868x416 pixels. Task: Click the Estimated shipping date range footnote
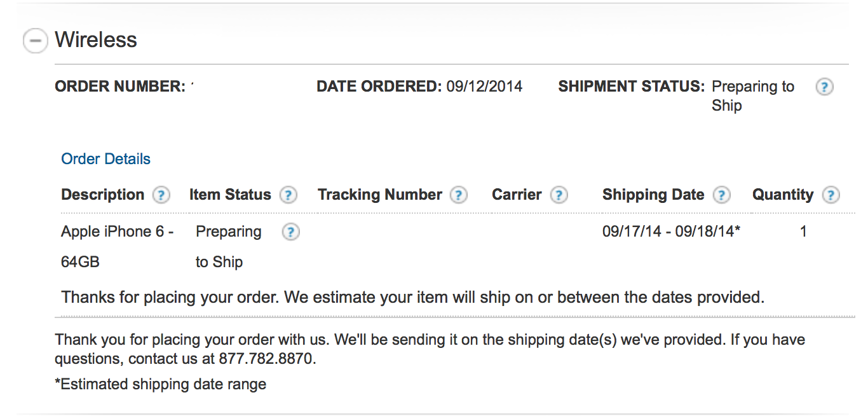(x=161, y=384)
